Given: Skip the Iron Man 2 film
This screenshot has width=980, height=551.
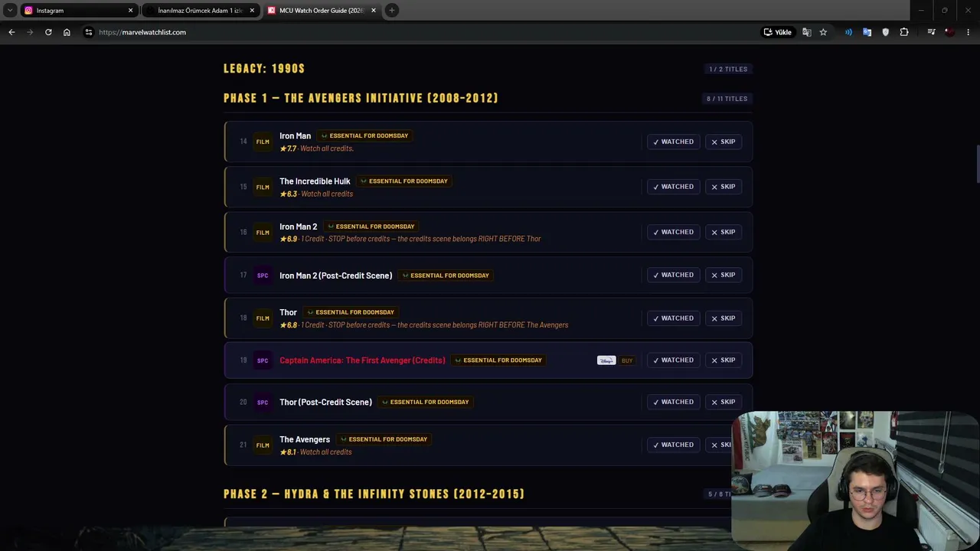Looking at the screenshot, I should click(x=724, y=232).
